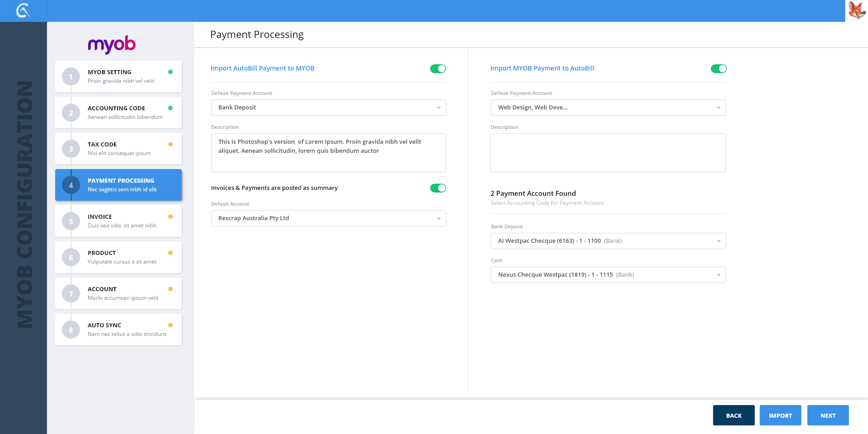The width and height of the screenshot is (868, 434).
Task: Turn off Import MYOB Payment to AutoBill
Action: point(718,69)
